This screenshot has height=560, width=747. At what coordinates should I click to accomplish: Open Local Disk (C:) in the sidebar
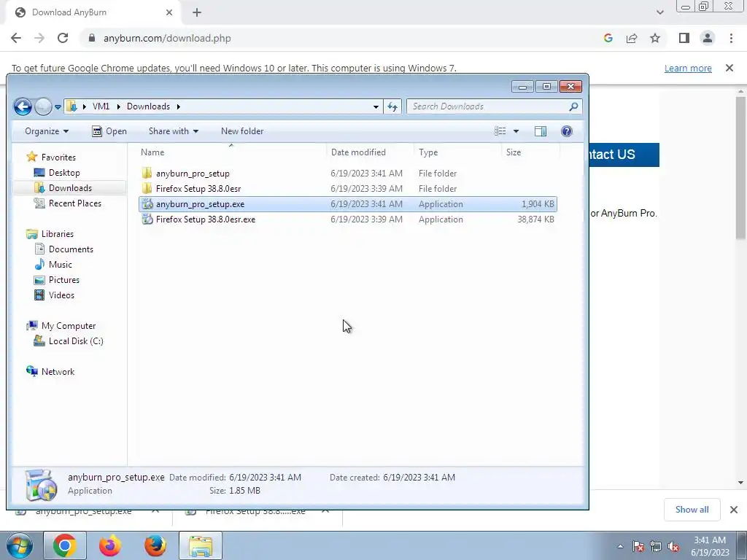[76, 341]
